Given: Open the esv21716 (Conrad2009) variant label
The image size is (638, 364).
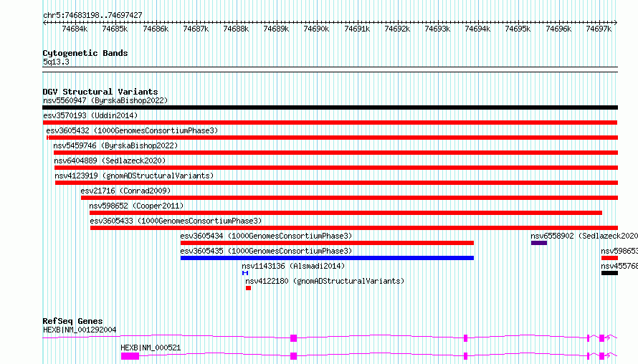Looking at the screenshot, I should 125,191.
